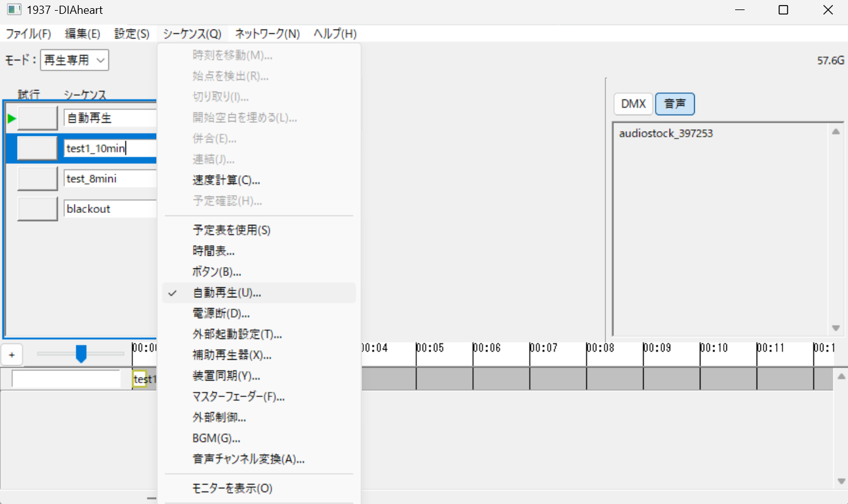848x504 pixels.
Task: Open the 設定(S) menu
Action: click(132, 34)
